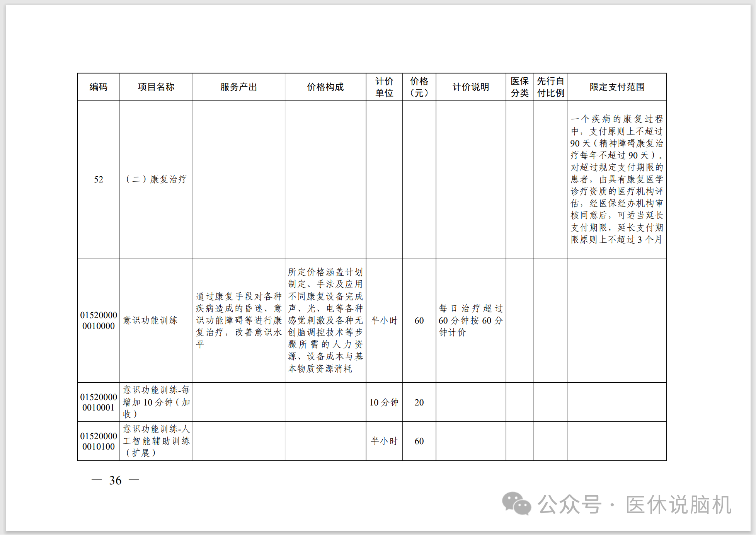The height and width of the screenshot is (535, 756).
Task: Click the 医保分类 column header
Action: click(x=519, y=87)
